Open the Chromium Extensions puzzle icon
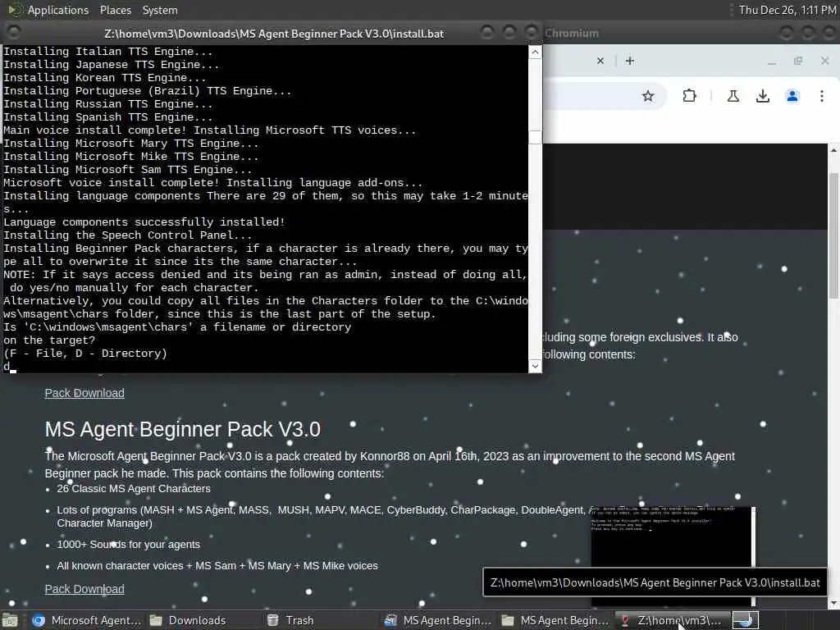The image size is (840, 630). [689, 97]
